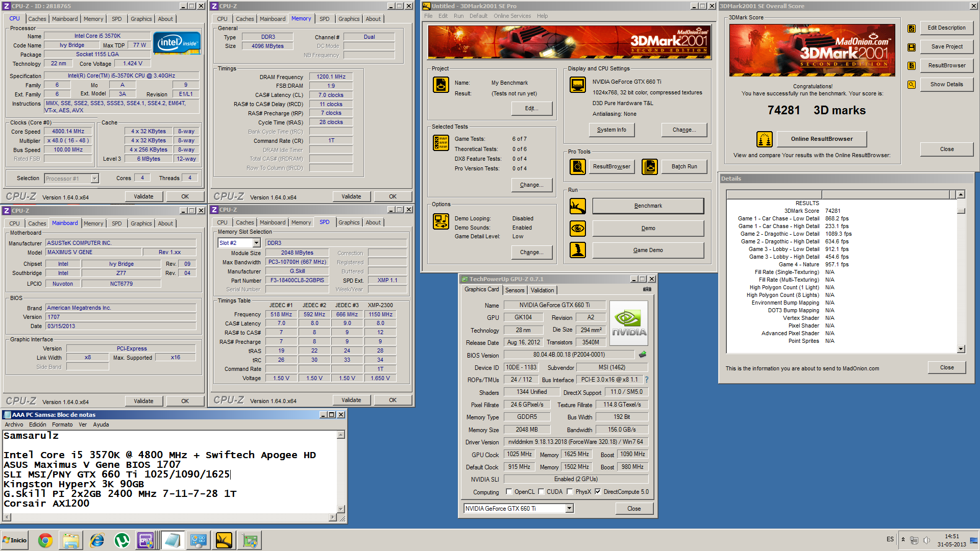The height and width of the screenshot is (551, 980).
Task: Click the Online ResultBrowser button
Action: pyautogui.click(x=822, y=139)
